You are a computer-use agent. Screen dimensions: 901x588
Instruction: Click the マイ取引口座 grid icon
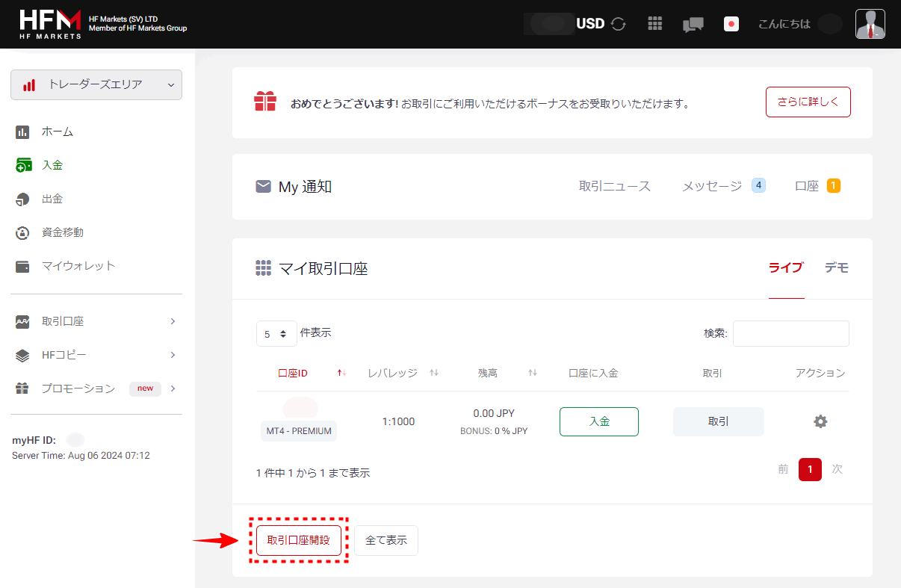click(x=263, y=267)
